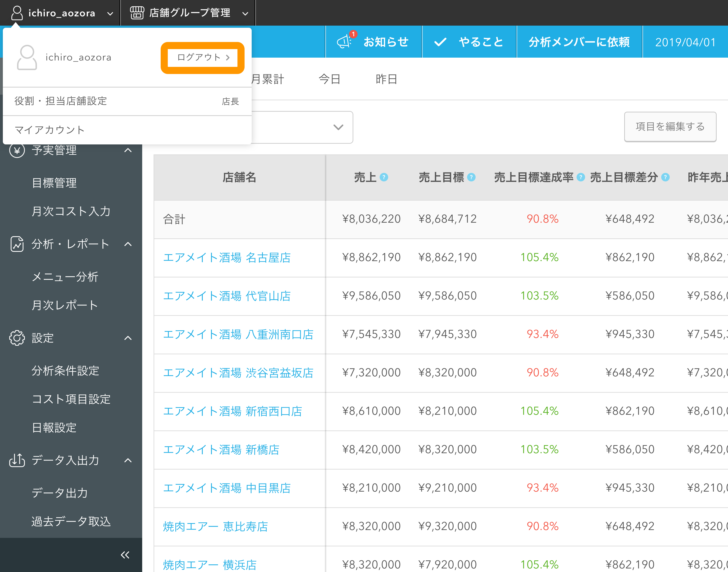728x572 pixels.
Task: Click 名古屋店 achievement rate 105.4%
Action: [540, 257]
